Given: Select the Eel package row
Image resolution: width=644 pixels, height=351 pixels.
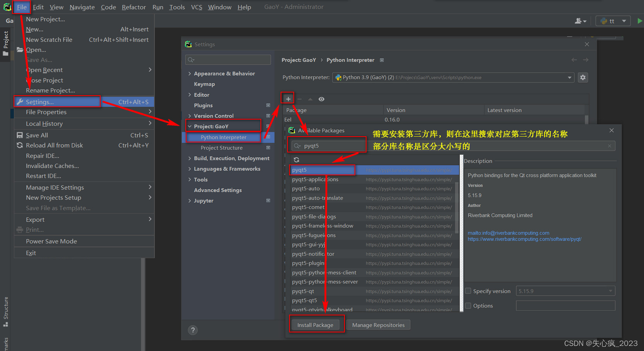Looking at the screenshot, I should point(433,120).
